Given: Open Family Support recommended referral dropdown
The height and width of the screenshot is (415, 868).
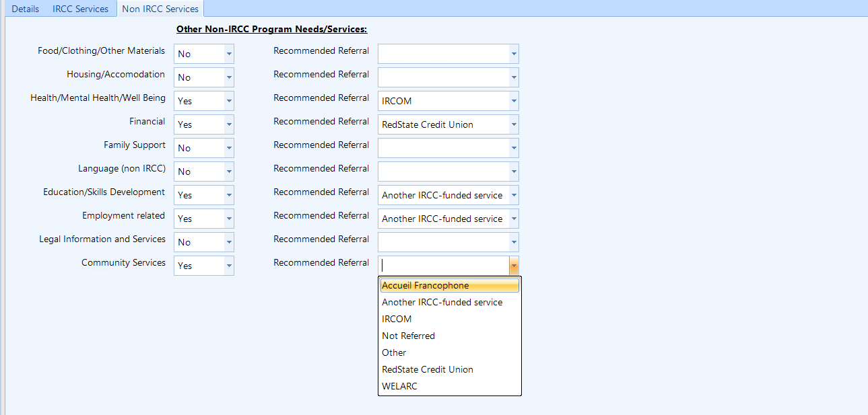Looking at the screenshot, I should [513, 148].
